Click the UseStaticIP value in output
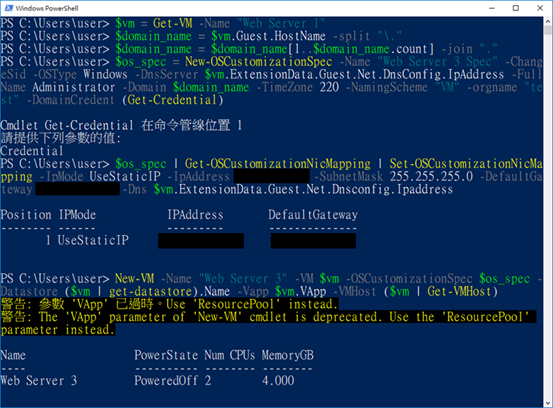Image resolution: width=553 pixels, height=408 pixels. (93, 240)
